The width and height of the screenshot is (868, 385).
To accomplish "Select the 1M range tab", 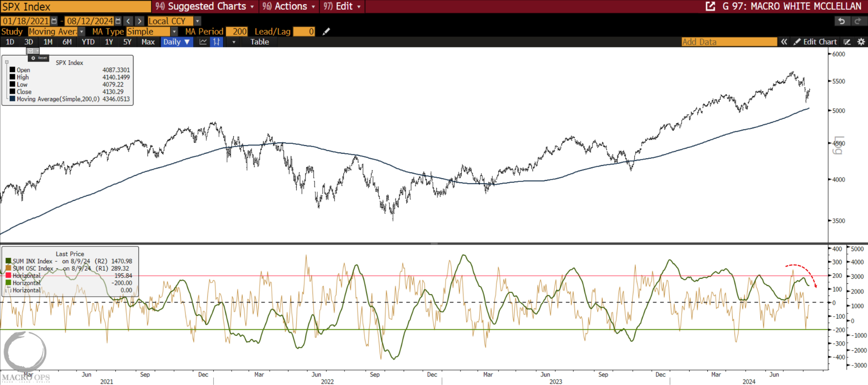I will (x=48, y=42).
